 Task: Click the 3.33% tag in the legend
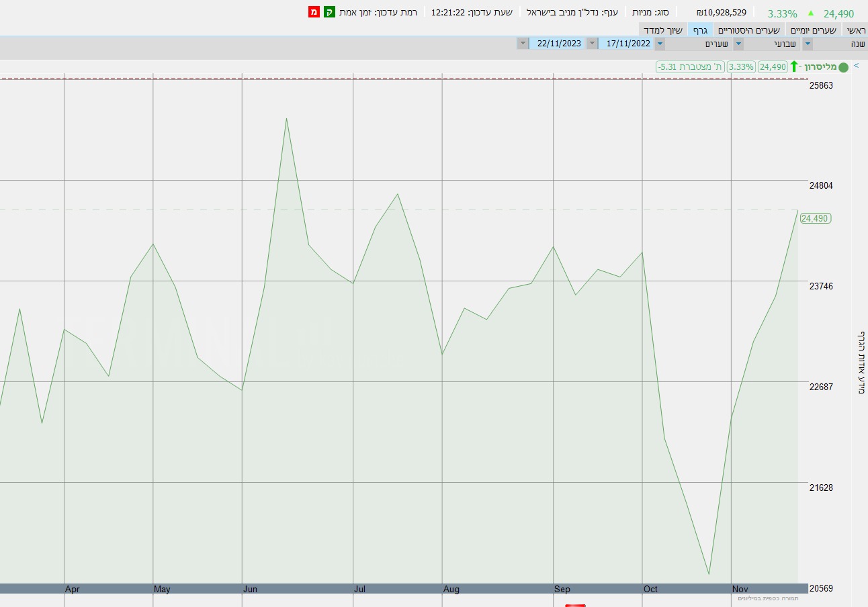(741, 66)
